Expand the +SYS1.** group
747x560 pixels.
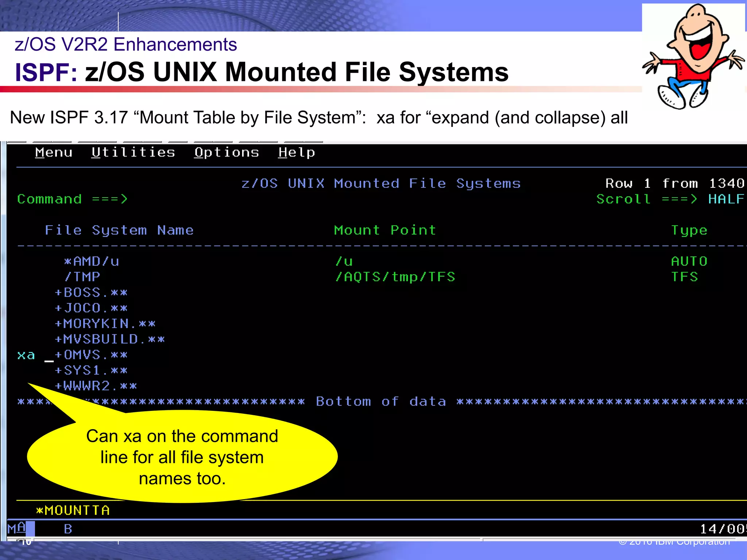(x=91, y=371)
